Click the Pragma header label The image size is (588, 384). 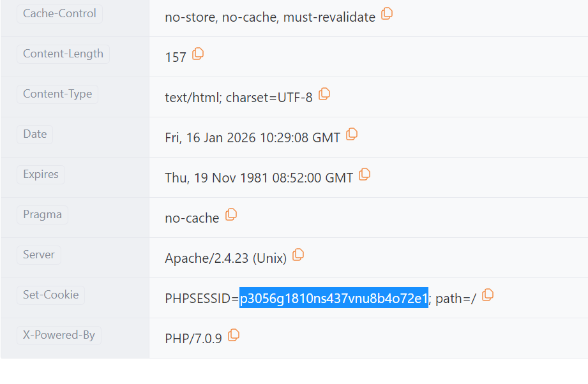point(42,215)
